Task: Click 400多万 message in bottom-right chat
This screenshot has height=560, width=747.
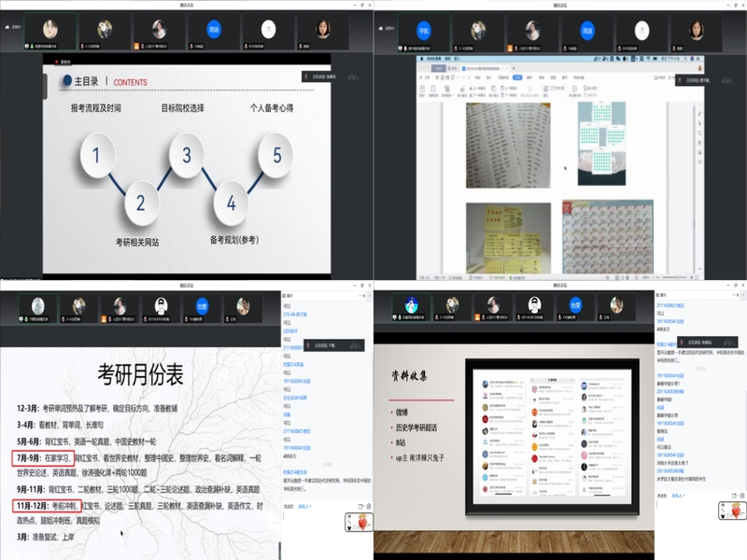Action: click(664, 329)
